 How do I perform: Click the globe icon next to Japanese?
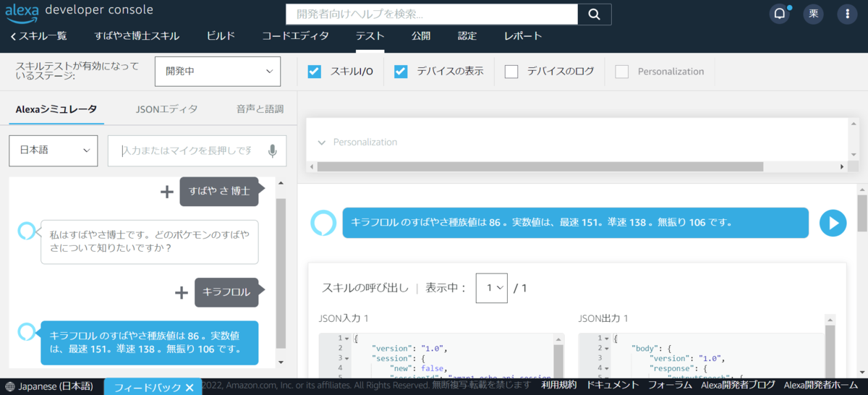click(x=9, y=386)
